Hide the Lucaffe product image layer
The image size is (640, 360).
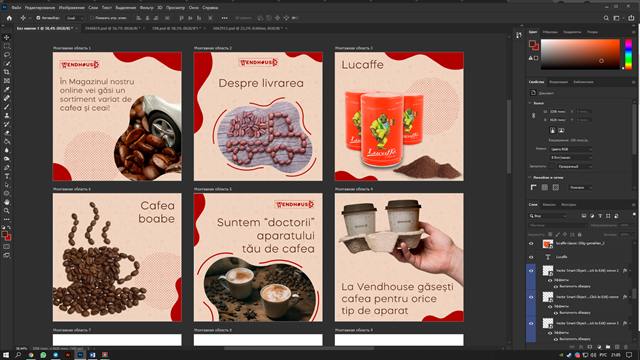(x=531, y=244)
